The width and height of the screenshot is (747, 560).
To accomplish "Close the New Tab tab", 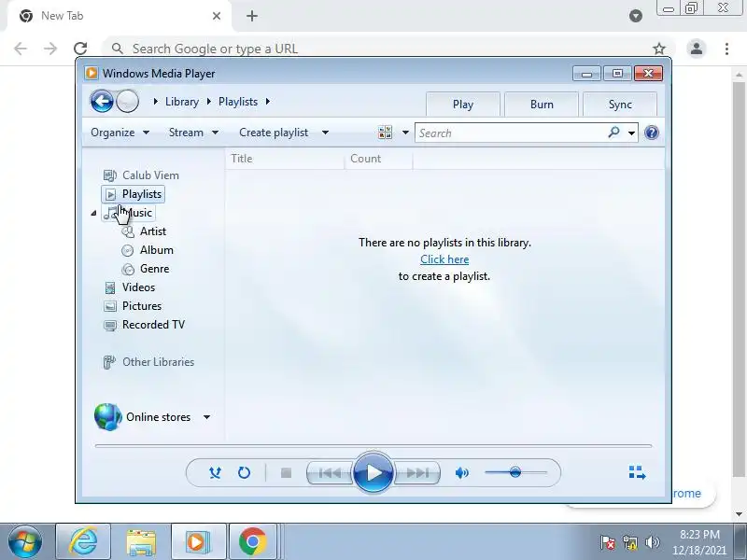I will (217, 16).
